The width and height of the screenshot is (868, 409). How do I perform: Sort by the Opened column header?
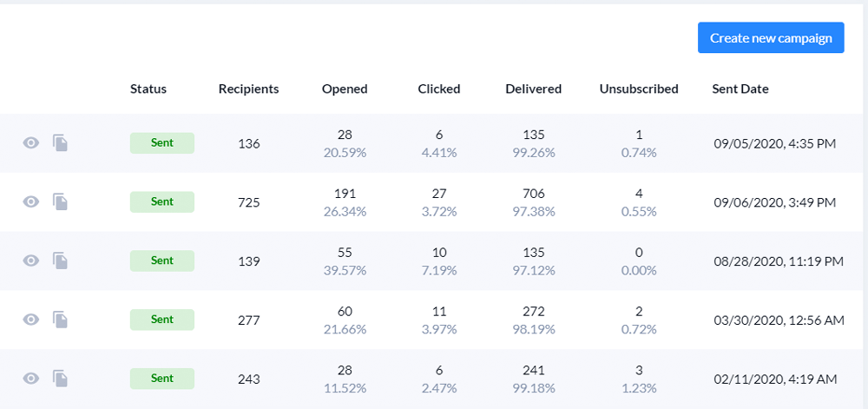point(345,89)
